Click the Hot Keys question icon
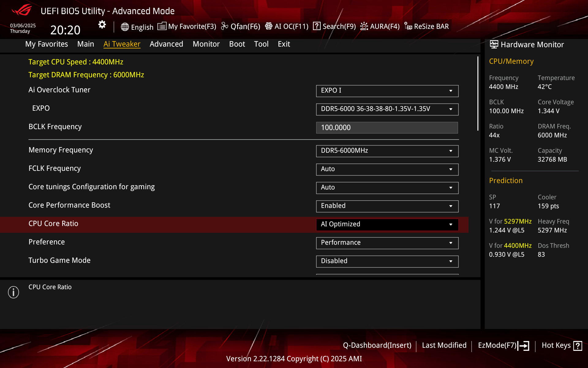 click(x=578, y=346)
